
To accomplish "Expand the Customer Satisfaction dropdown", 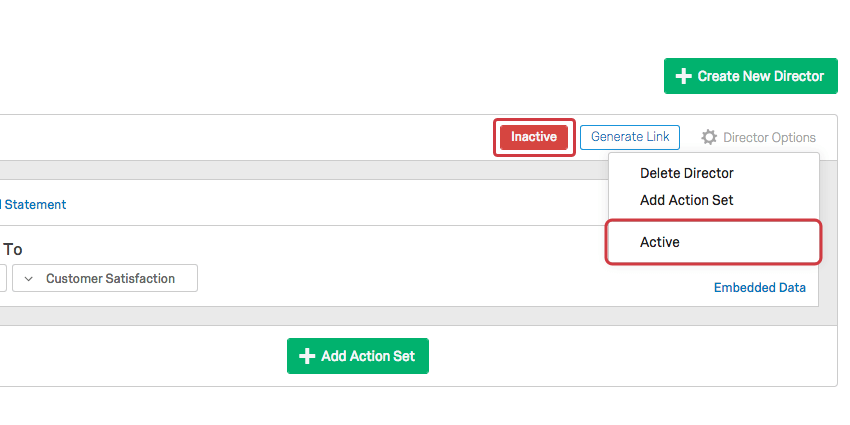I will (x=110, y=278).
